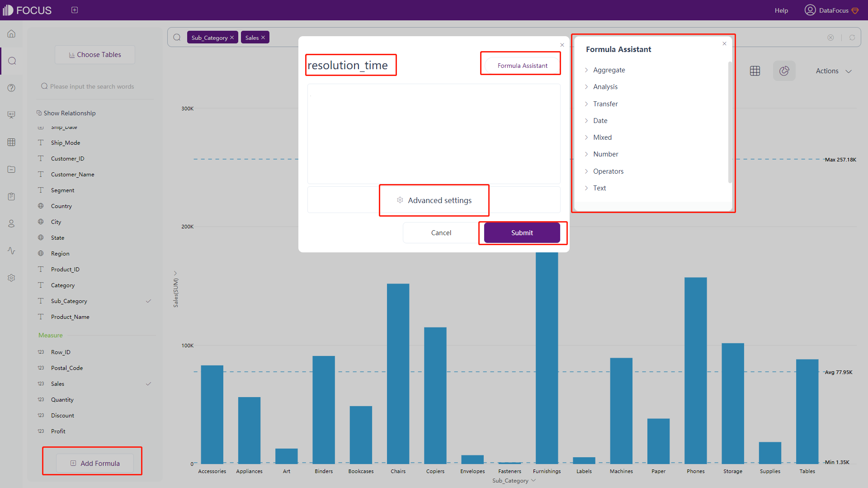Expand the Date formula group
The image size is (868, 488).
pos(586,121)
